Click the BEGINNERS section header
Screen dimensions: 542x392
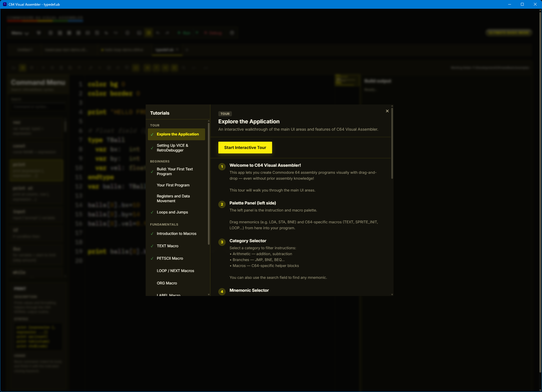160,161
